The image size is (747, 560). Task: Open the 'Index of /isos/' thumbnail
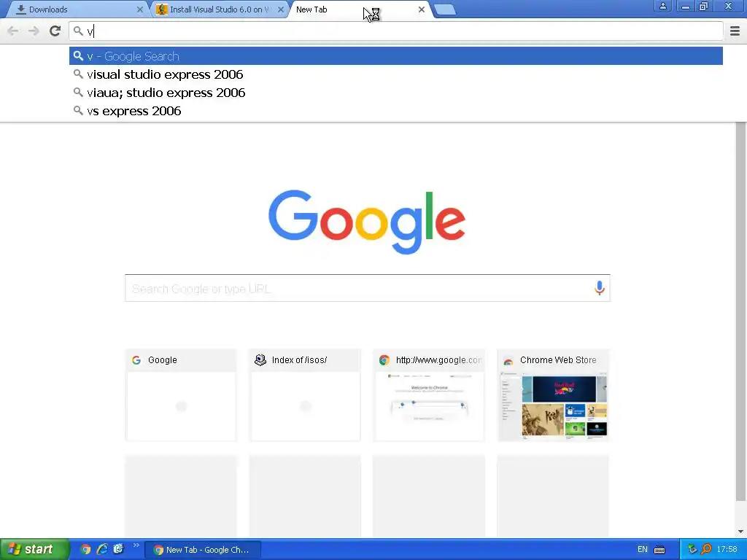[305, 395]
